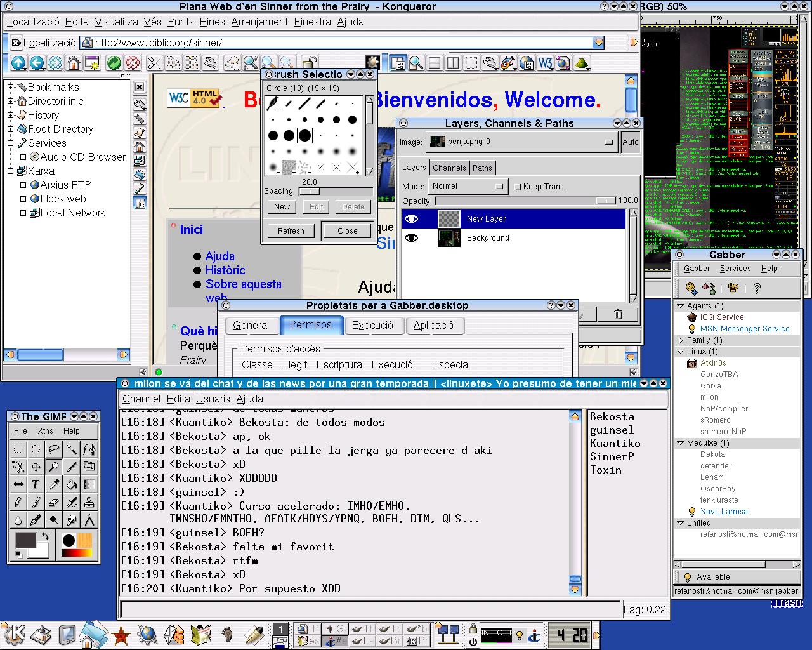Collapse the Linux group in Gabber
Image resolution: width=812 pixels, height=650 pixels.
681,352
